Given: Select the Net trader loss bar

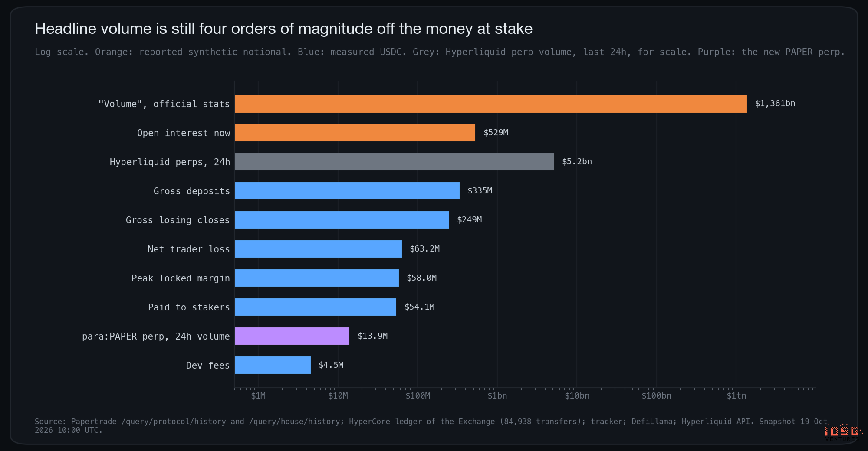Looking at the screenshot, I should 318,249.
